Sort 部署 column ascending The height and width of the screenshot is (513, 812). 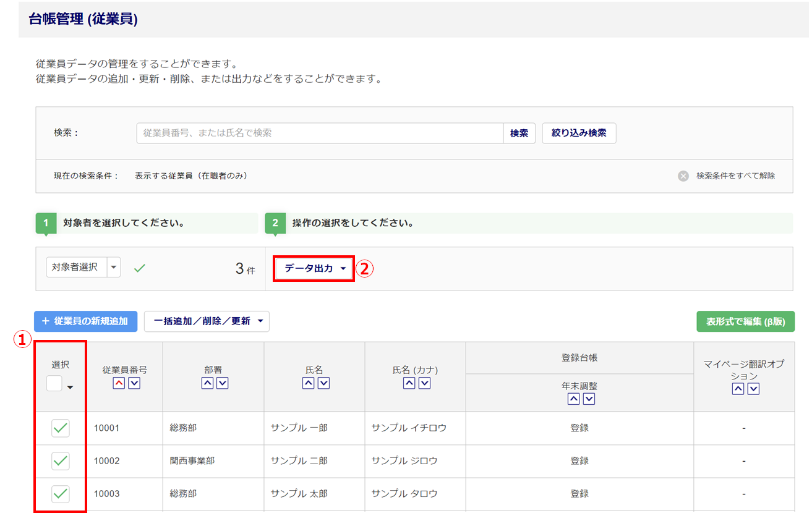click(208, 383)
